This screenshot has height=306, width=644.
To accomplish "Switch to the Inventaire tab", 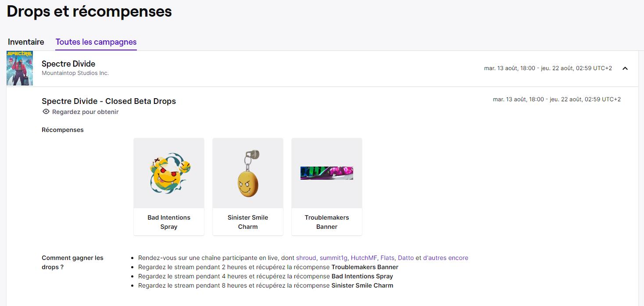I will [x=25, y=42].
